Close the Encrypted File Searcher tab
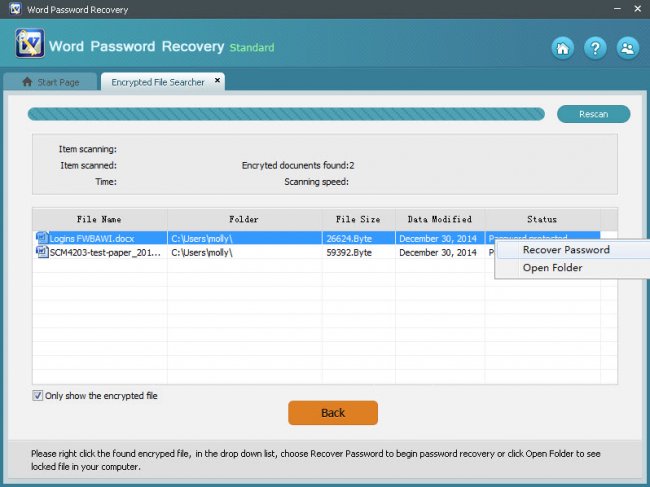 217,80
